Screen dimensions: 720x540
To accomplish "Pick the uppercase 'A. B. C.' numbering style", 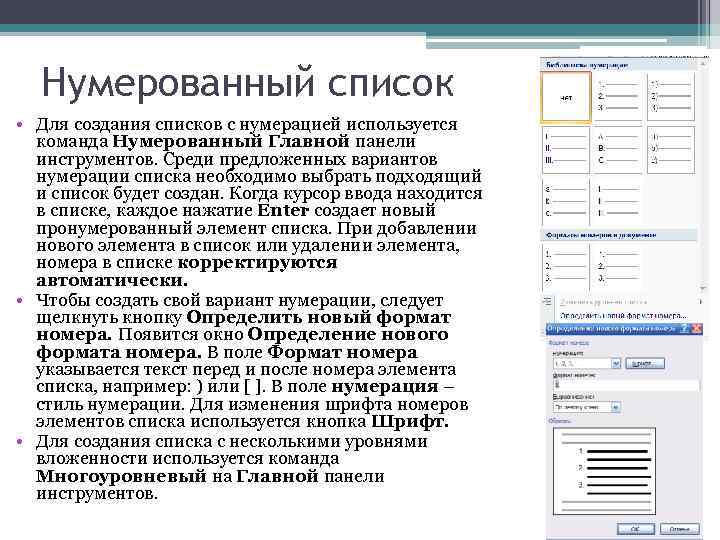I will pos(618,150).
